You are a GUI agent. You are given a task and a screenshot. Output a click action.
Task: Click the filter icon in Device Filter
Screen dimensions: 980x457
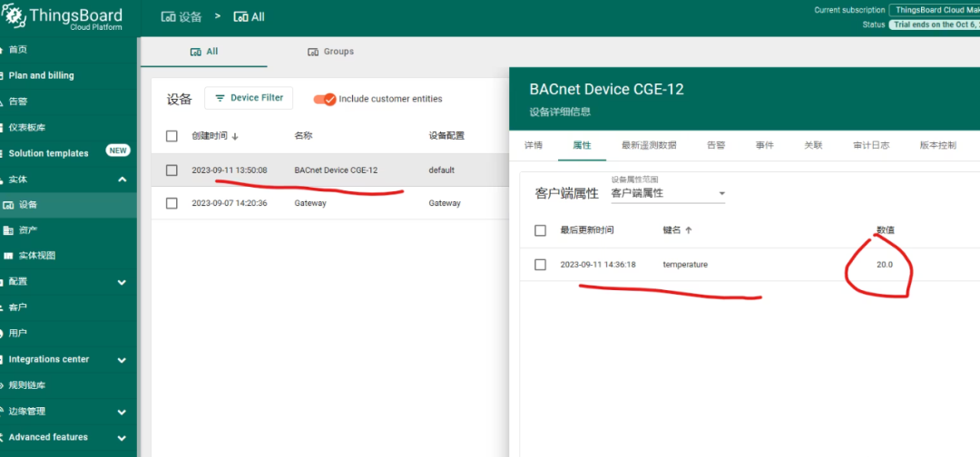(x=220, y=98)
